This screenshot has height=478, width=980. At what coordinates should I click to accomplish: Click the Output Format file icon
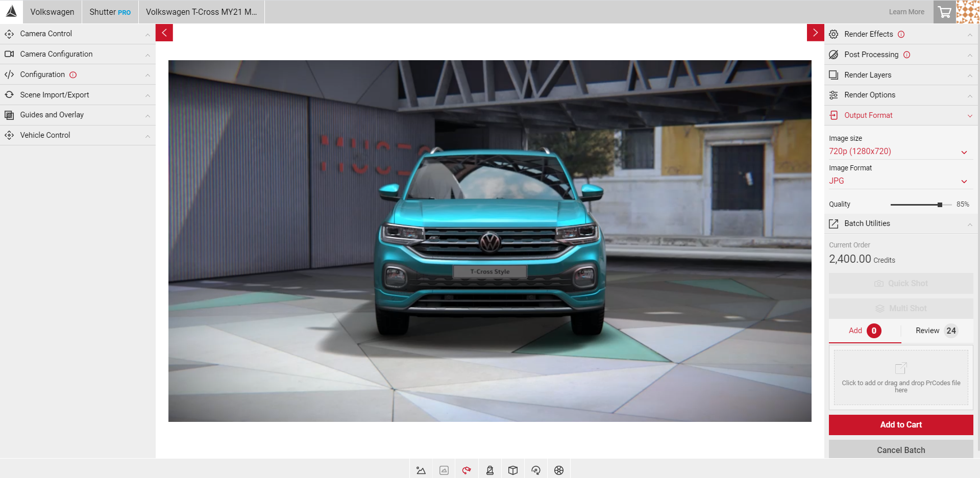coord(834,115)
